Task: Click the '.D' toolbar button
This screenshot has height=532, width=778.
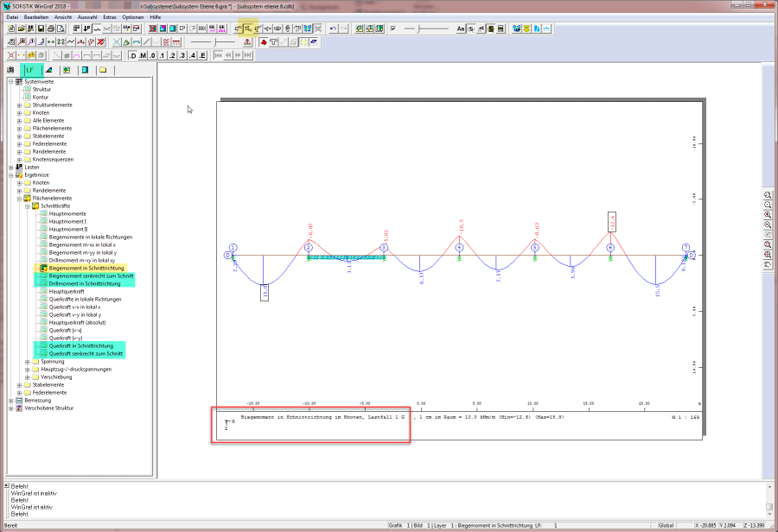Action: tap(133, 55)
